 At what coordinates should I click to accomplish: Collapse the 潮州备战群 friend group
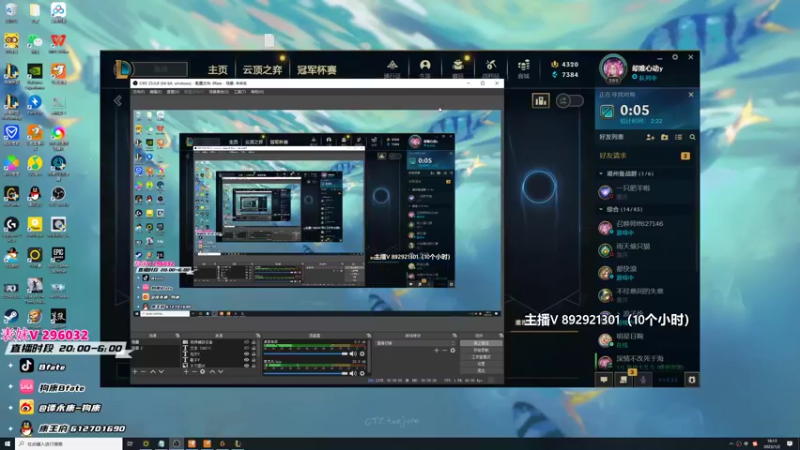[601, 174]
